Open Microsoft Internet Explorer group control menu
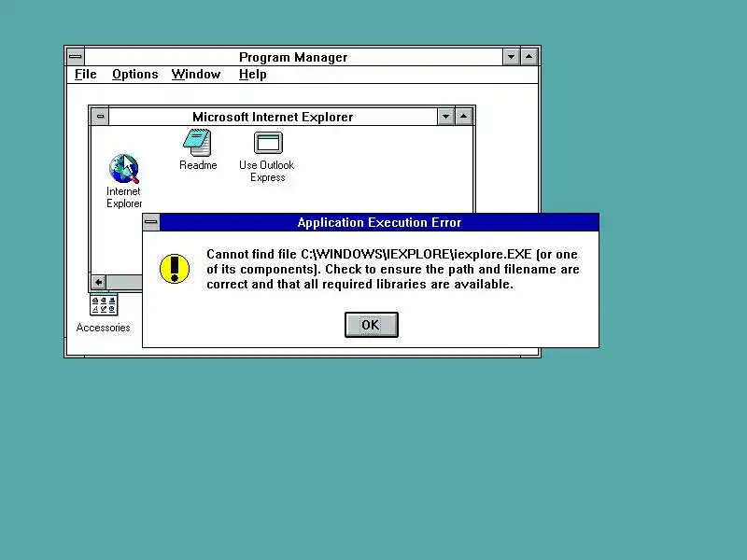The height and width of the screenshot is (560, 747). (100, 116)
